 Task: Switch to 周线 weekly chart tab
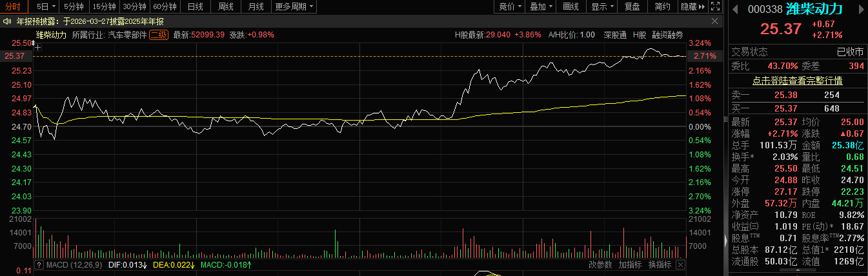(x=226, y=7)
